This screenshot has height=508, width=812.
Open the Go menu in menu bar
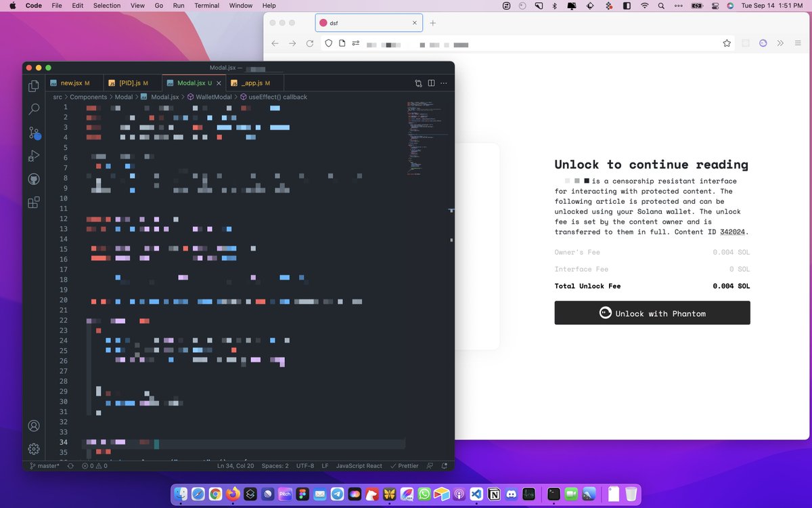[x=159, y=5]
